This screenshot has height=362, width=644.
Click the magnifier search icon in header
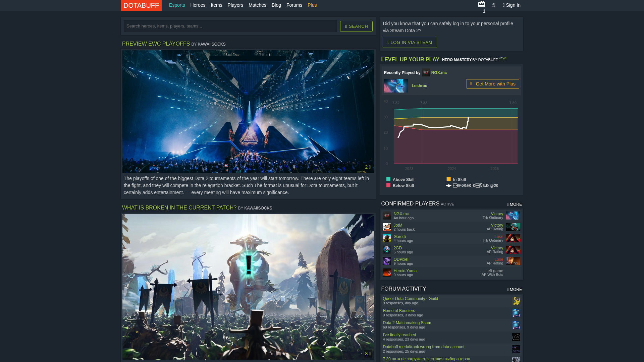tap(493, 5)
